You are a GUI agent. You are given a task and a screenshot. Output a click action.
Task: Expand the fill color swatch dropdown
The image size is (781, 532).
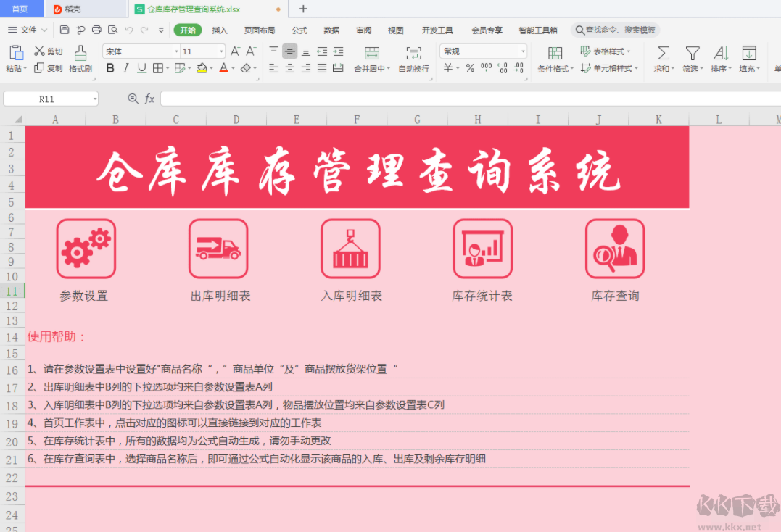click(x=210, y=67)
